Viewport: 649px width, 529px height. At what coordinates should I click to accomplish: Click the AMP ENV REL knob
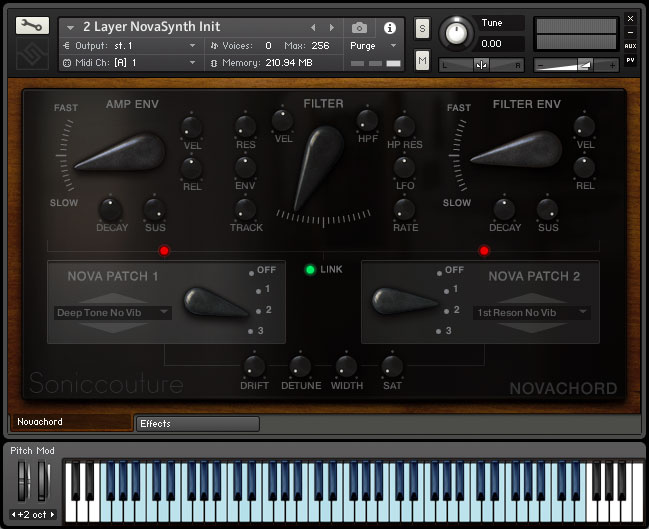point(191,168)
